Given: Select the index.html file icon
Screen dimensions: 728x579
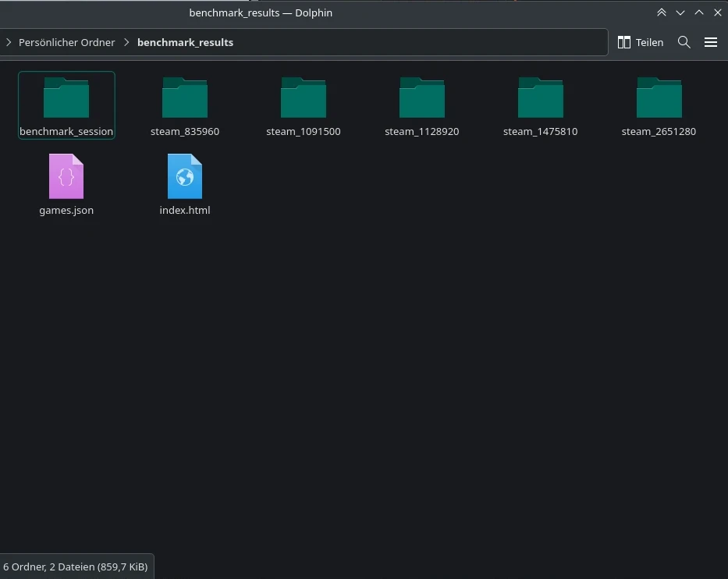Looking at the screenshot, I should click(x=185, y=176).
